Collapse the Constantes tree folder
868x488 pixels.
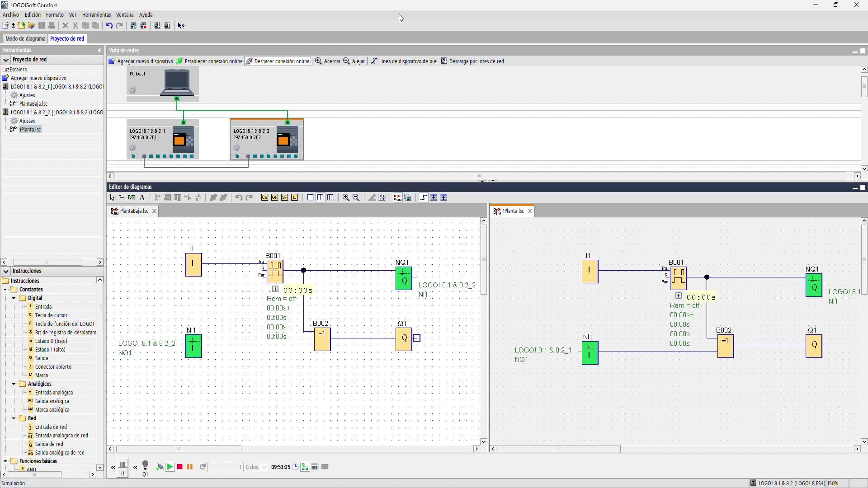tap(5, 290)
